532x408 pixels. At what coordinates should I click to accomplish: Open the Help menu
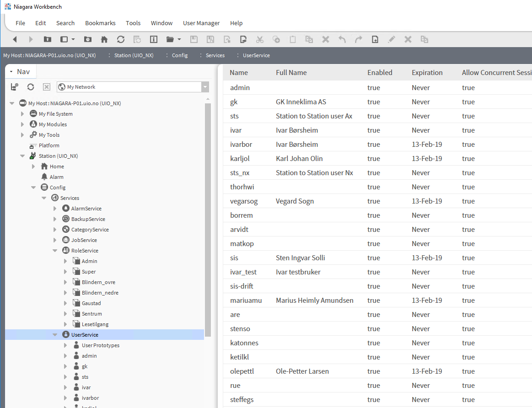pyautogui.click(x=236, y=23)
